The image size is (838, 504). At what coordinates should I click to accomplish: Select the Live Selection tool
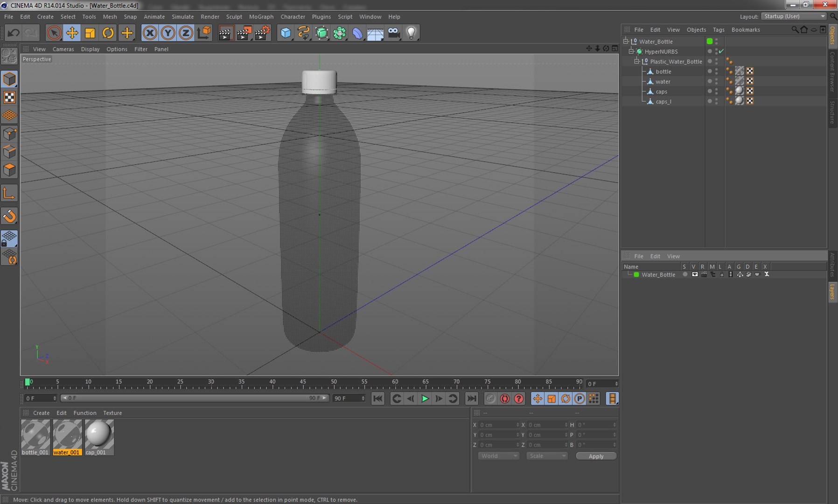click(x=54, y=33)
